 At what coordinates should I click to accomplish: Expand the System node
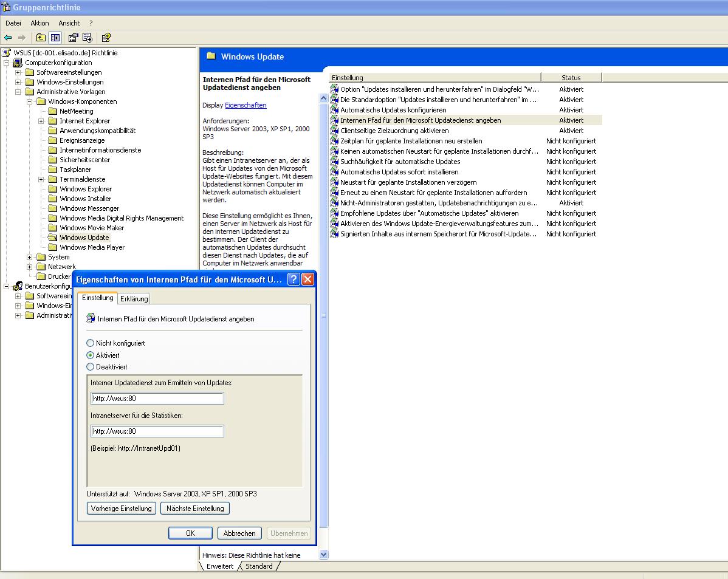pos(30,257)
